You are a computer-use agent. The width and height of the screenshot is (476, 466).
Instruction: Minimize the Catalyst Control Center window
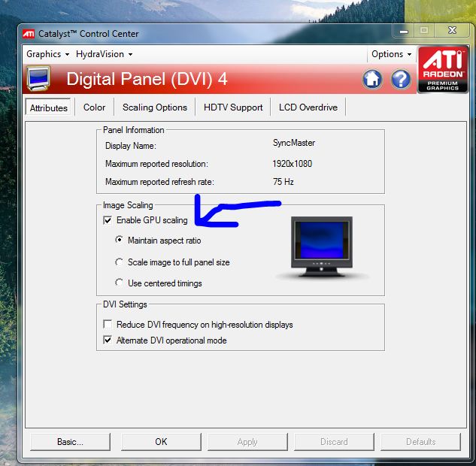click(404, 31)
